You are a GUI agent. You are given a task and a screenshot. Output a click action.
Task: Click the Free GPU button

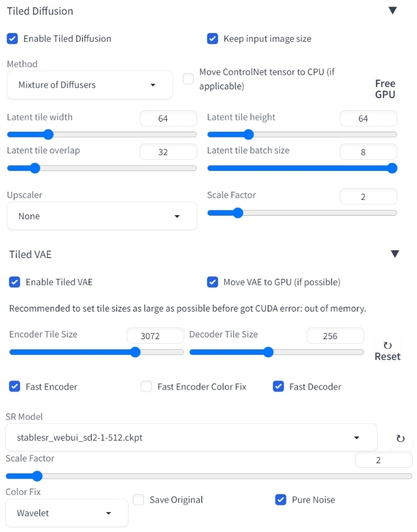tap(385, 89)
